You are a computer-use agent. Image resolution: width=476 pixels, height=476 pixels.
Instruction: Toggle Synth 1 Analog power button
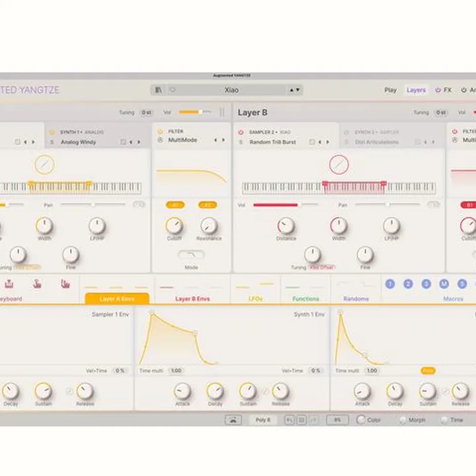(x=52, y=132)
